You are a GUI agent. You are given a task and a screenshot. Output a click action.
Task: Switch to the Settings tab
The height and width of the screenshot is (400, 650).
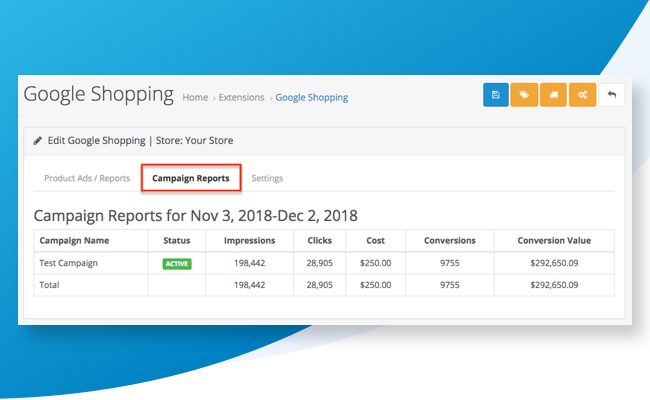(267, 178)
